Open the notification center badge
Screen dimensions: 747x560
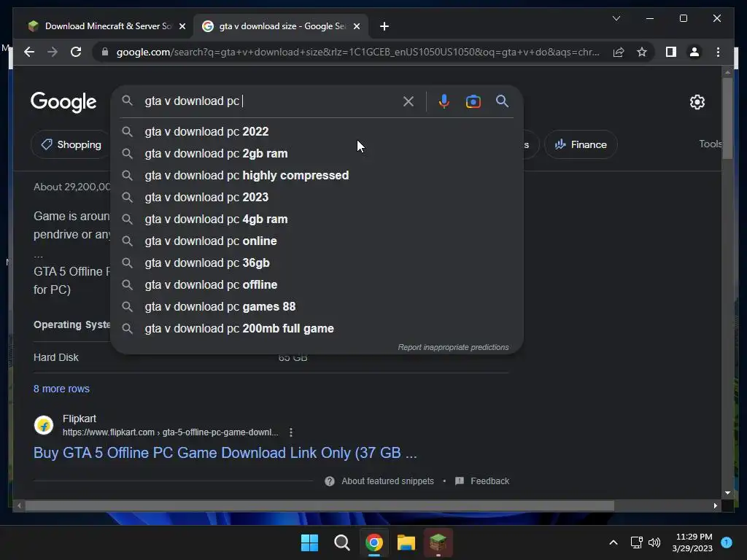point(726,542)
